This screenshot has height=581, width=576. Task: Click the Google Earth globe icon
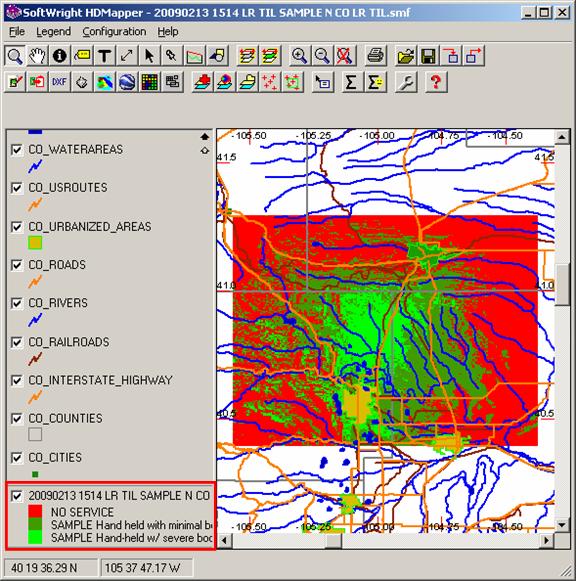[x=127, y=82]
